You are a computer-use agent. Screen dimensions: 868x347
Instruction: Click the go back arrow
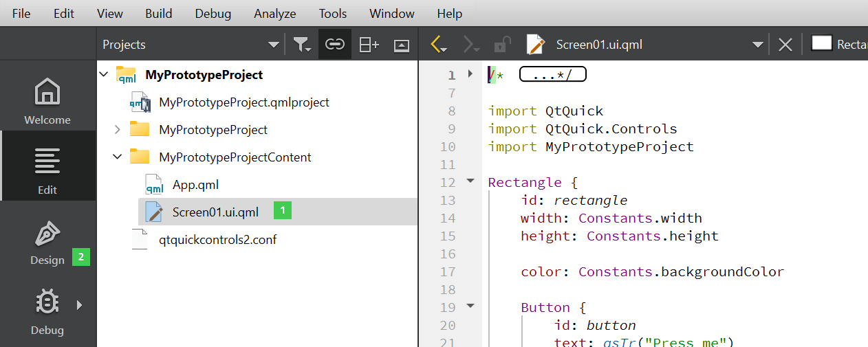tap(437, 45)
